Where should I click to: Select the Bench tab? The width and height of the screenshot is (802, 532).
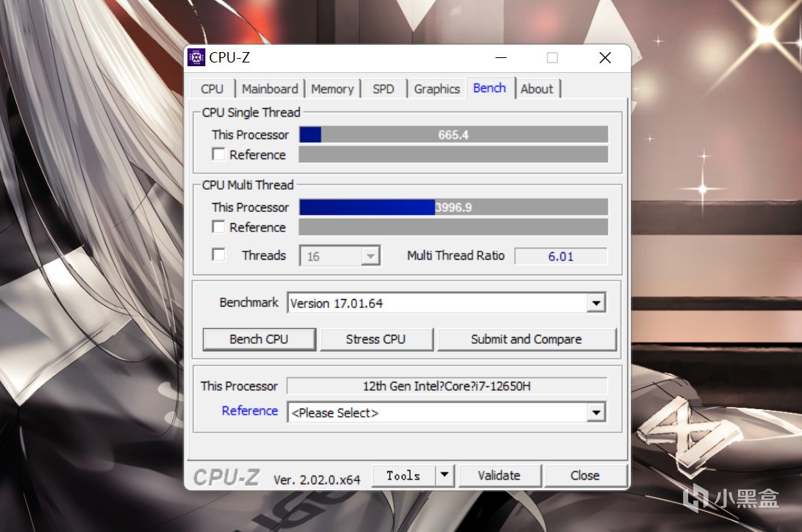490,88
